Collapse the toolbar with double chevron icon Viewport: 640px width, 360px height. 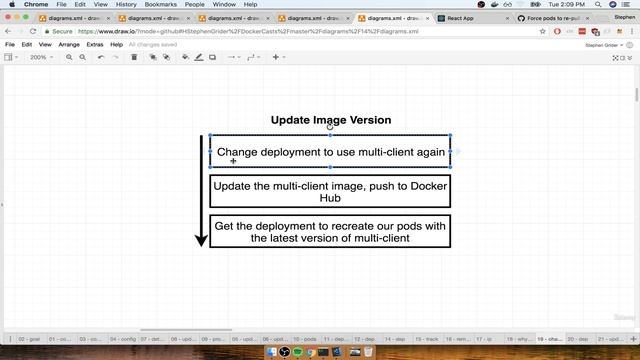click(630, 58)
